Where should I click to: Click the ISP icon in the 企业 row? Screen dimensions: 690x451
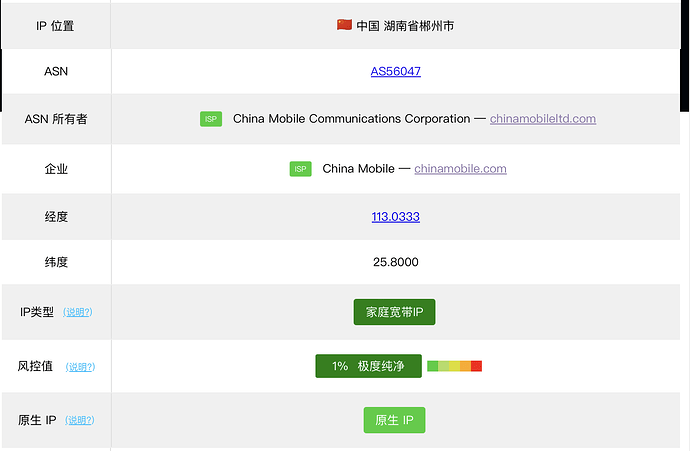tap(301, 169)
